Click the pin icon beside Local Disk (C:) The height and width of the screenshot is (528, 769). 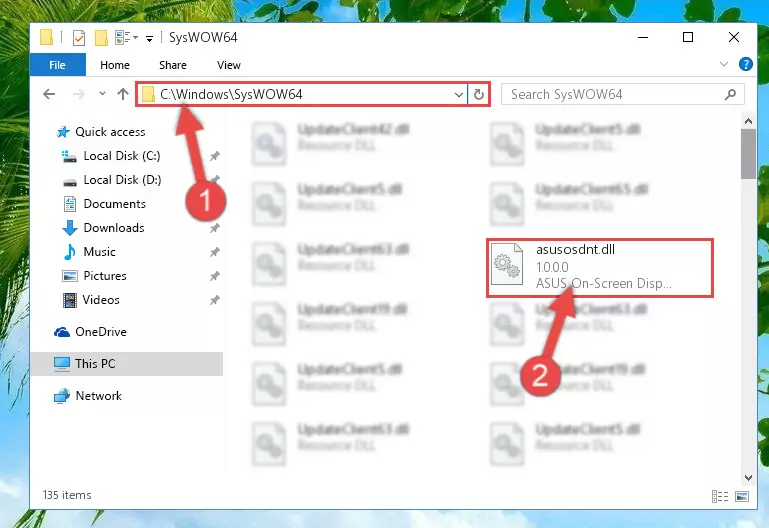click(214, 156)
